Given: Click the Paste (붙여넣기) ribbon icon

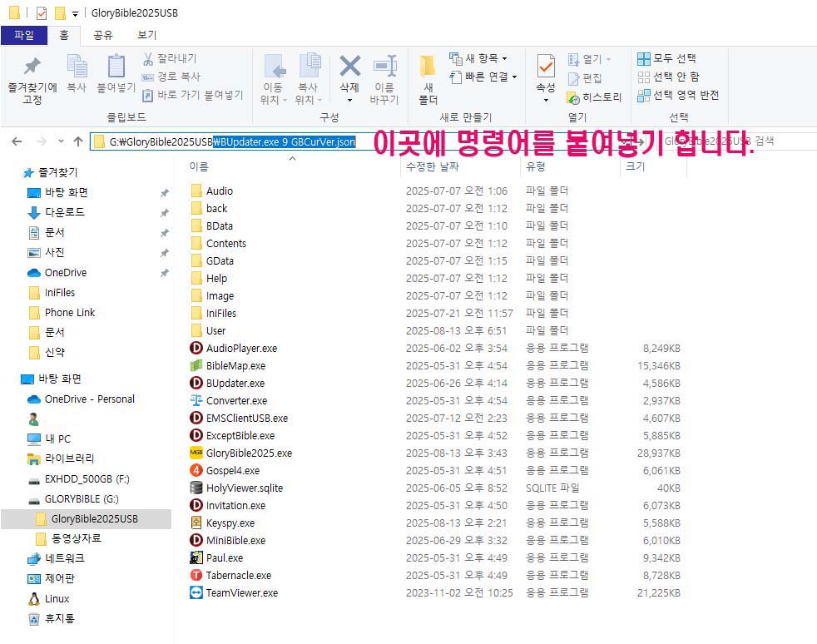Looking at the screenshot, I should click(116, 67).
